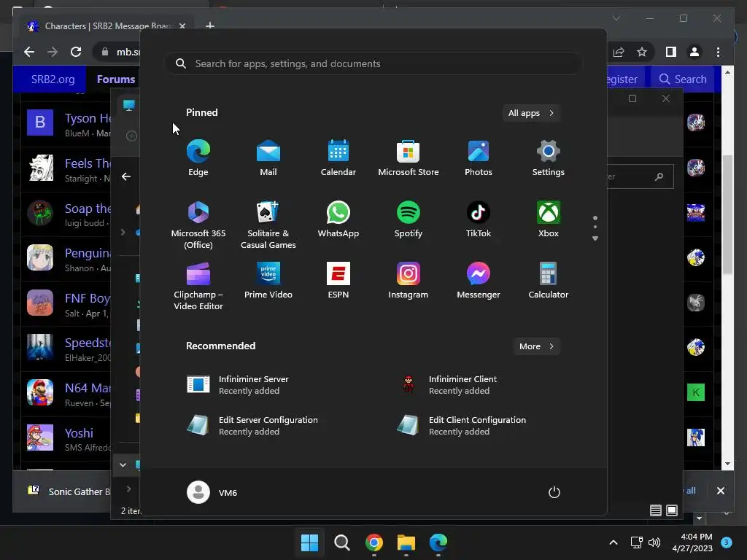Open notification center badge
Image resolution: width=747 pixels, height=560 pixels.
point(727,542)
